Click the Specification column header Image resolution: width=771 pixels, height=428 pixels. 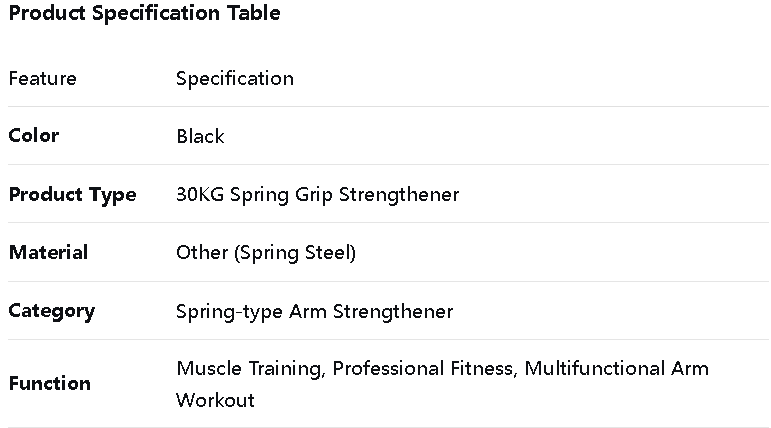pyautogui.click(x=235, y=78)
